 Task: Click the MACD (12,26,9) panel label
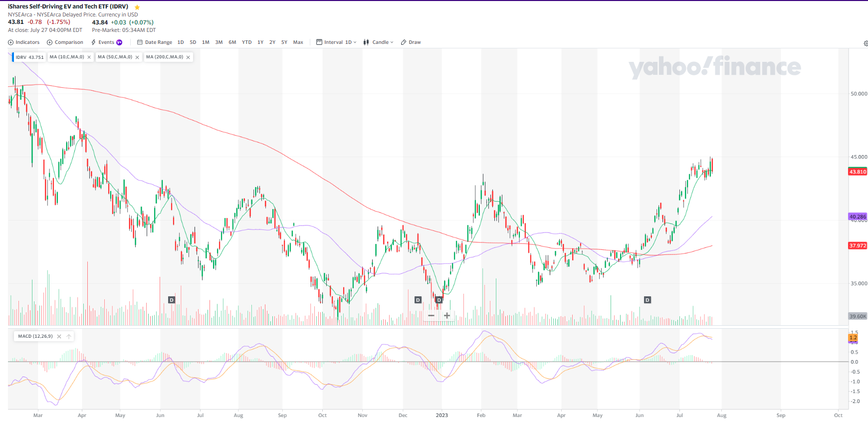click(x=35, y=336)
